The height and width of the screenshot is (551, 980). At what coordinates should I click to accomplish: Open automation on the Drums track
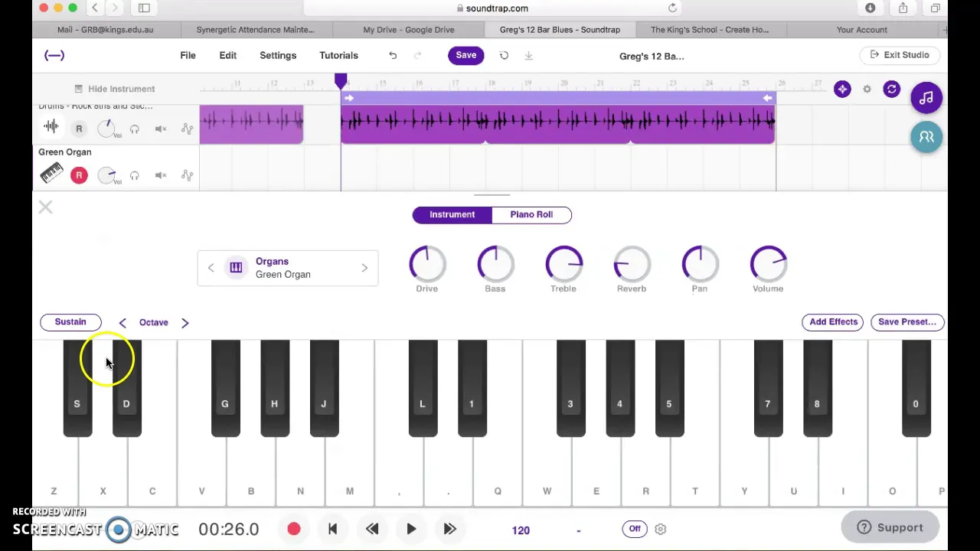[x=187, y=129]
